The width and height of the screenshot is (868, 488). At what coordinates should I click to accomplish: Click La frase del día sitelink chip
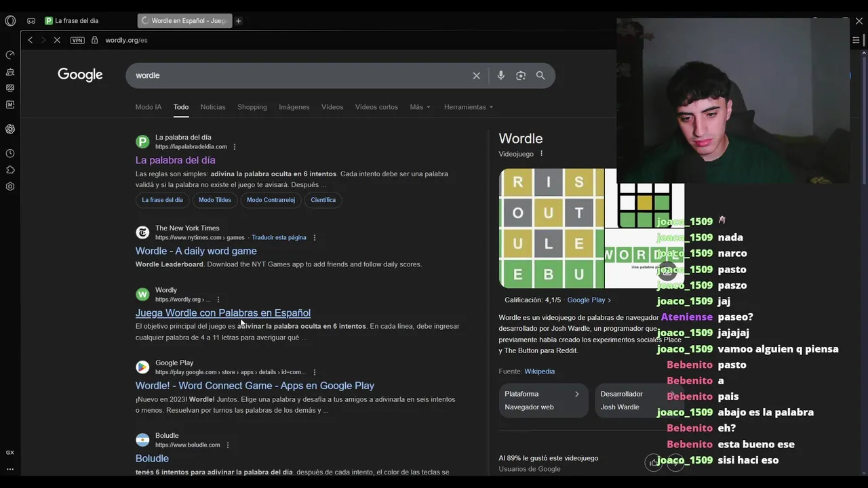coord(162,200)
